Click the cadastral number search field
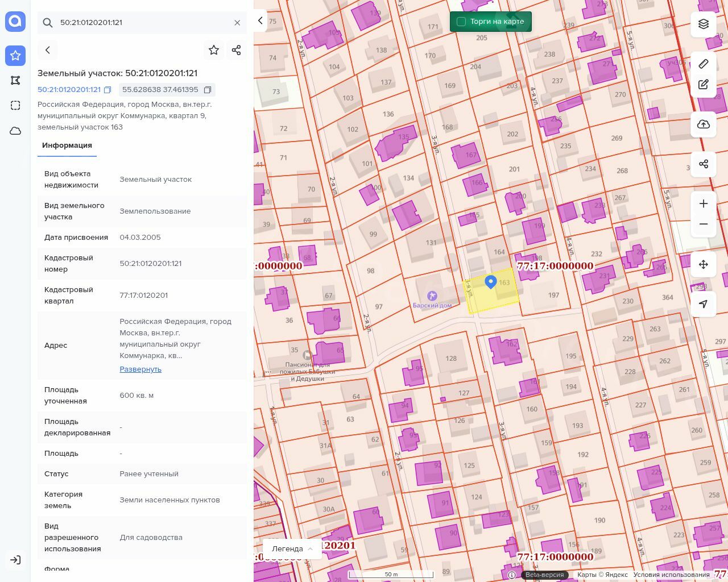Image resolution: width=728 pixels, height=582 pixels. pos(142,23)
